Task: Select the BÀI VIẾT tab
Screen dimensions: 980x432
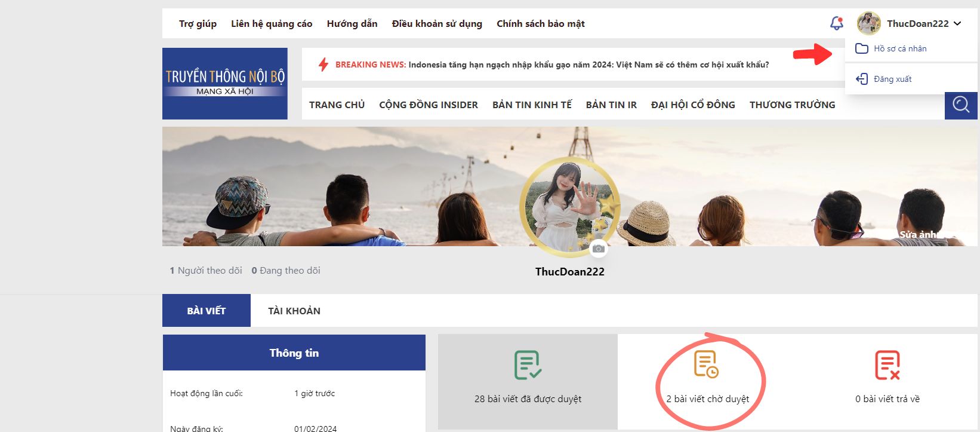Action: point(207,311)
